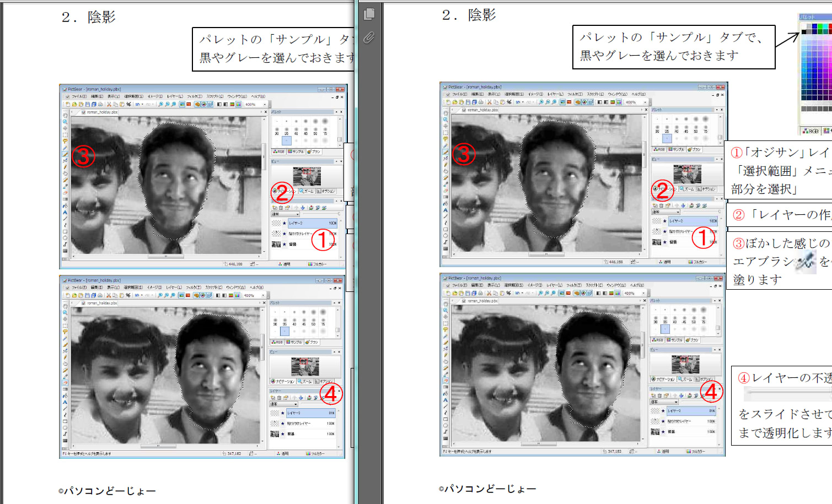Open the paperclip attachments panel in PDF sidebar
Viewport: 832px width, 504px height.
[x=369, y=37]
